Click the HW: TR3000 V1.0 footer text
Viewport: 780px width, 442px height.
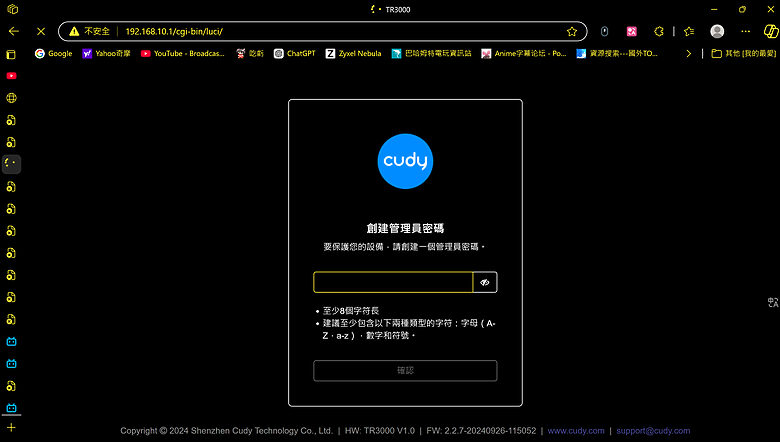[380, 431]
